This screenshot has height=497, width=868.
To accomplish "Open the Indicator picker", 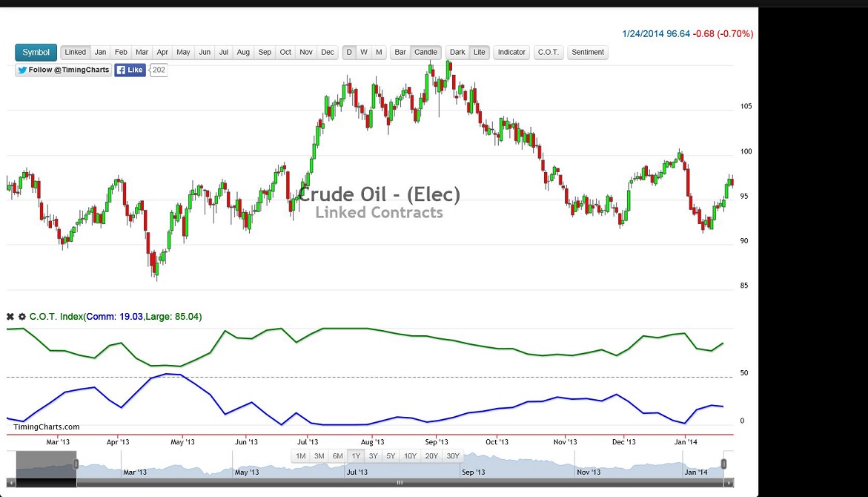I will click(x=511, y=52).
